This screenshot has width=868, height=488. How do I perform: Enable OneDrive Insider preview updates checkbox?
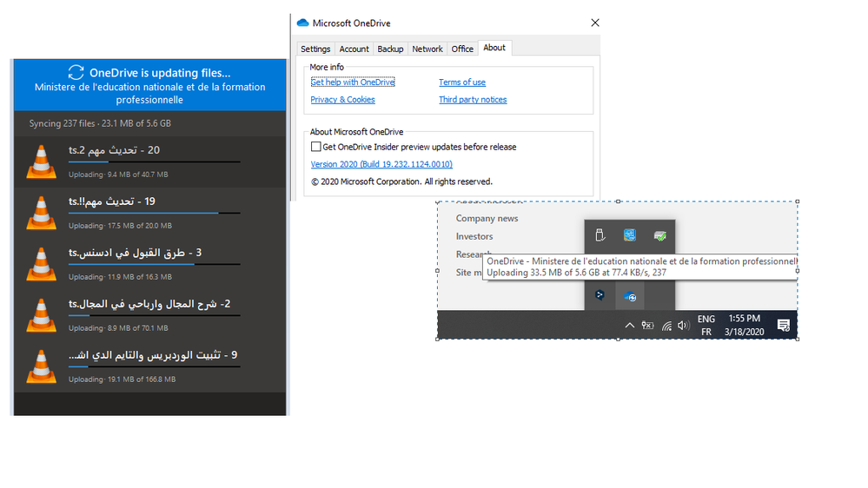[x=315, y=147]
